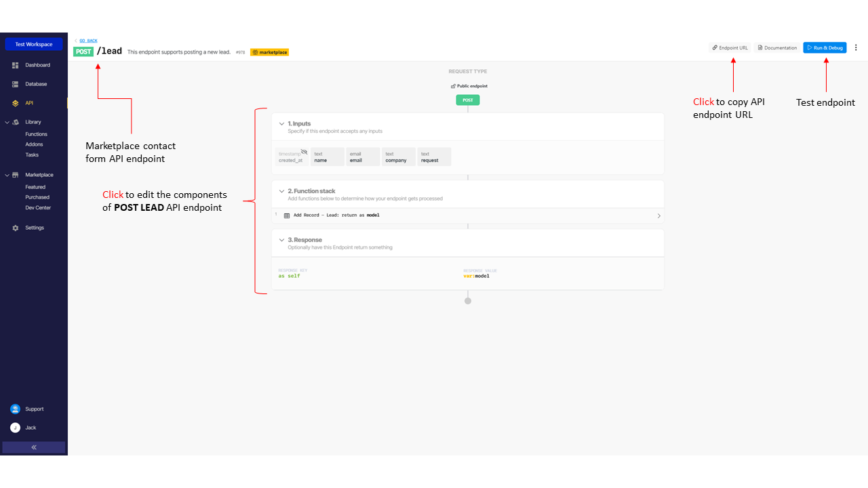Screen dimensions: 868x488
Task: Select the email input field chip
Action: tap(363, 157)
